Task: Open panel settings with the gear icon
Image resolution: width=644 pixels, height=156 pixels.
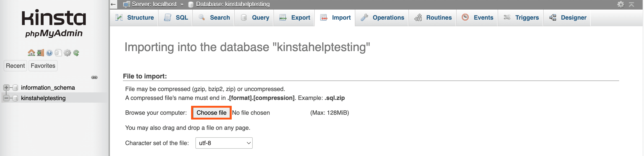Action: [x=67, y=53]
